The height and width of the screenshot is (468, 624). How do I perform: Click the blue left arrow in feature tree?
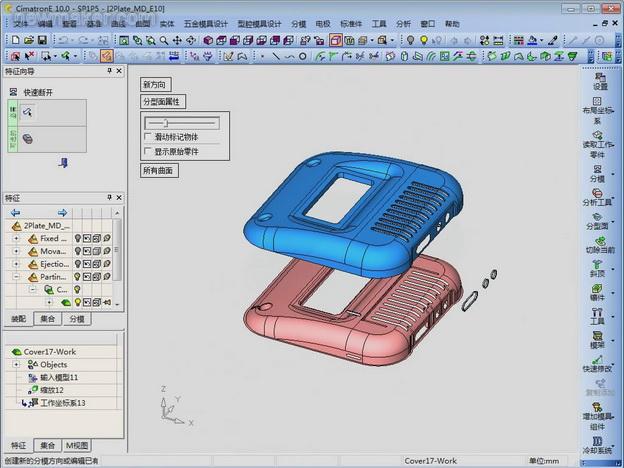point(16,213)
